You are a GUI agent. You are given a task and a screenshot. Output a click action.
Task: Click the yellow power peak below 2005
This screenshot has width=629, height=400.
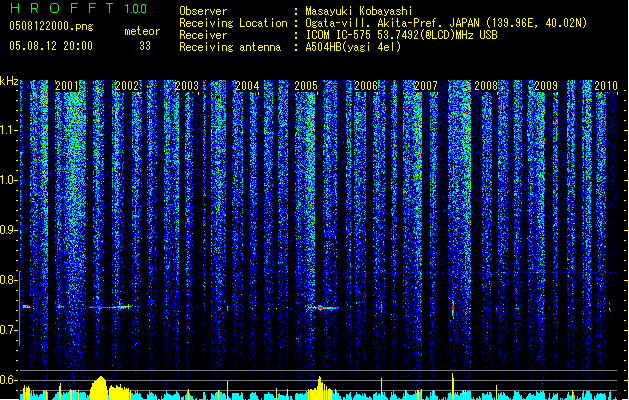tap(320, 388)
